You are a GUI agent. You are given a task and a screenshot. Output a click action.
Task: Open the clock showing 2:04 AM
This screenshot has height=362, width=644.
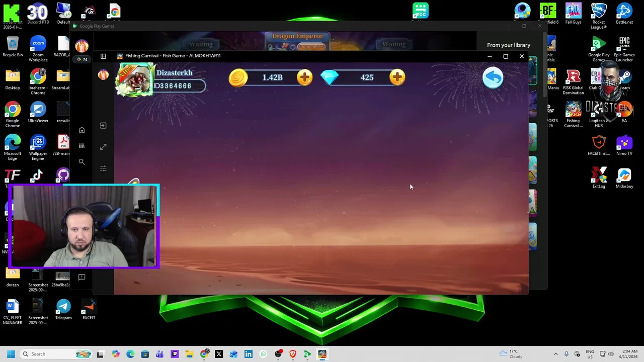coord(628,354)
